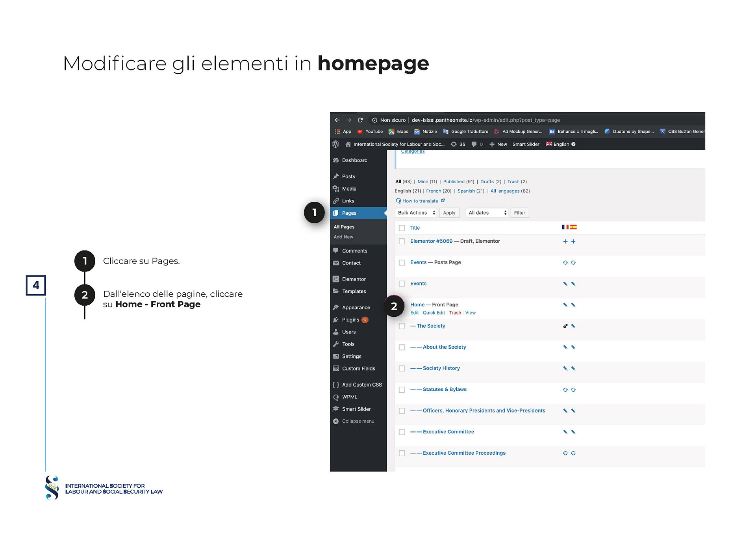Click plus icon to add French translation for Elementor #5069

point(565,241)
